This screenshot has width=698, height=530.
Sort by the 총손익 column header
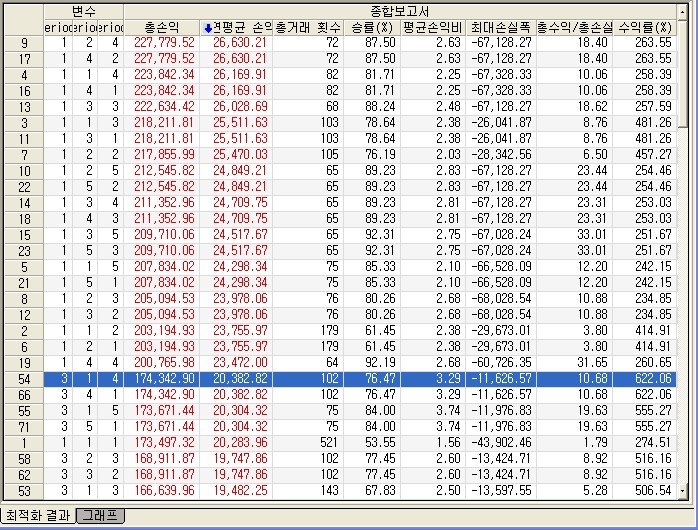click(x=162, y=27)
